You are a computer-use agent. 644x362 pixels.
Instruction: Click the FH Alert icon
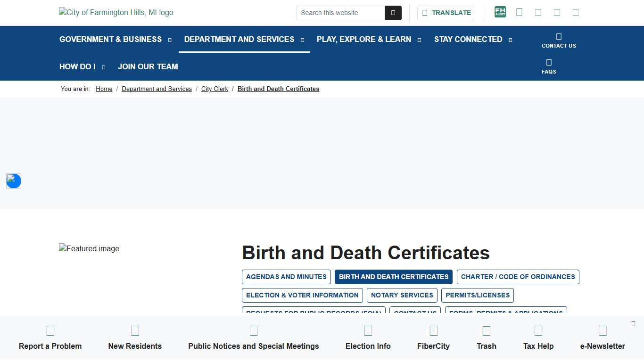pyautogui.click(x=500, y=12)
